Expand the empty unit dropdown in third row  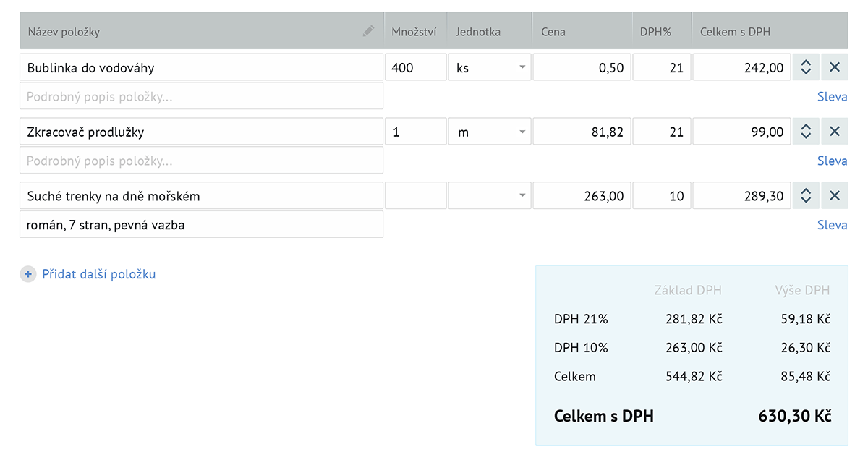(490, 196)
